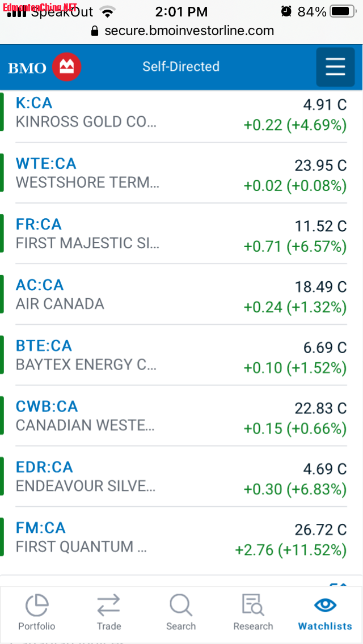Open the CWB:CA ticker link

tap(47, 406)
